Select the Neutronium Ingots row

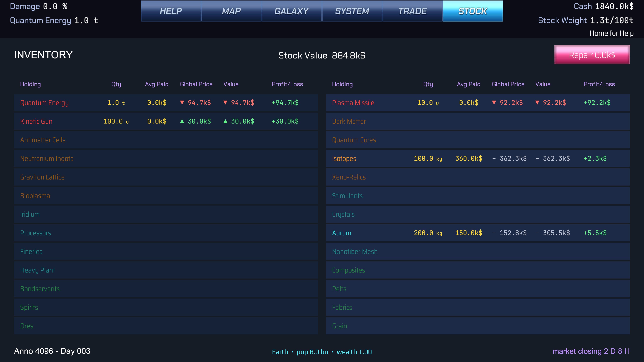click(166, 158)
